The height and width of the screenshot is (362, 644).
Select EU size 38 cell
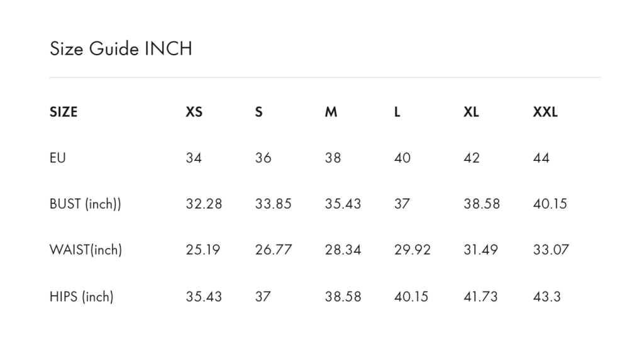pyautogui.click(x=333, y=158)
